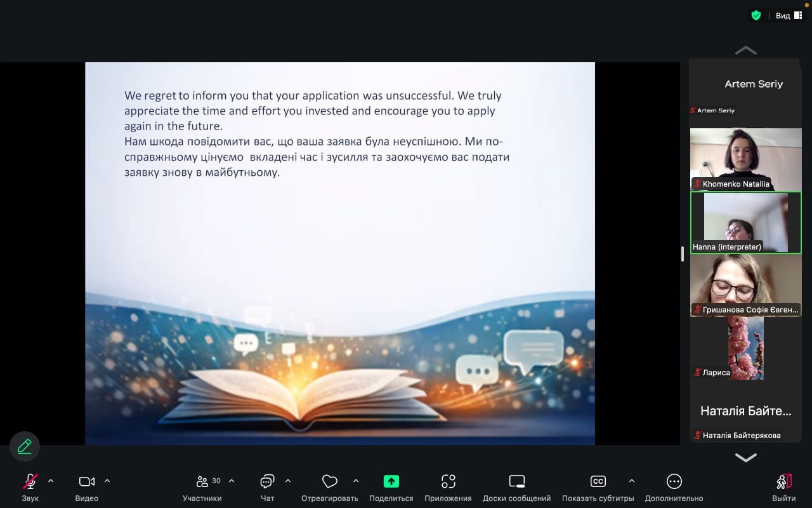Viewport: 812px width, 508px height.
Task: Select Khomenko Nataliia video thumbnail
Action: [745, 159]
